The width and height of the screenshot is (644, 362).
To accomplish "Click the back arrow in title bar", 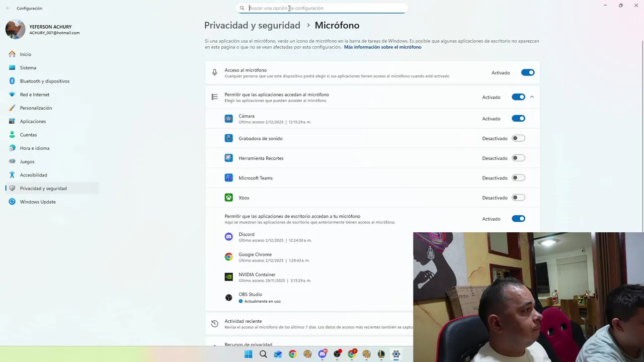I will click(x=8, y=8).
